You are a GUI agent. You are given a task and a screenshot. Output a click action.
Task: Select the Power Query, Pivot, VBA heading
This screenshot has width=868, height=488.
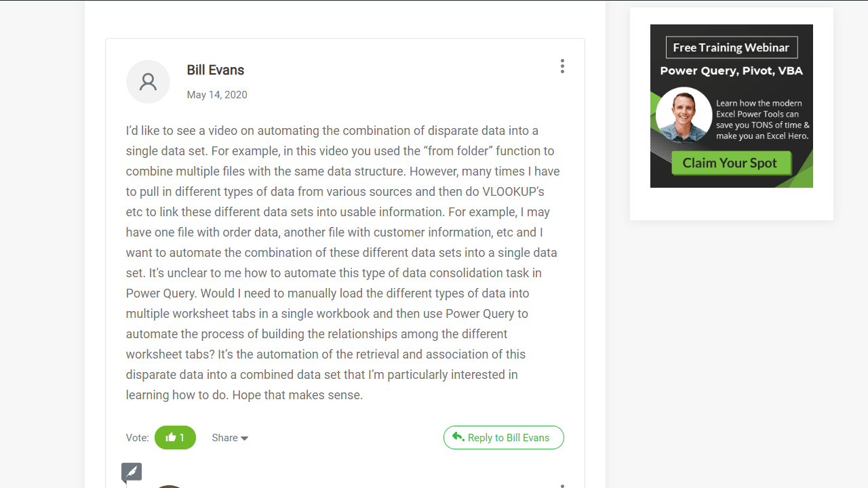[731, 71]
